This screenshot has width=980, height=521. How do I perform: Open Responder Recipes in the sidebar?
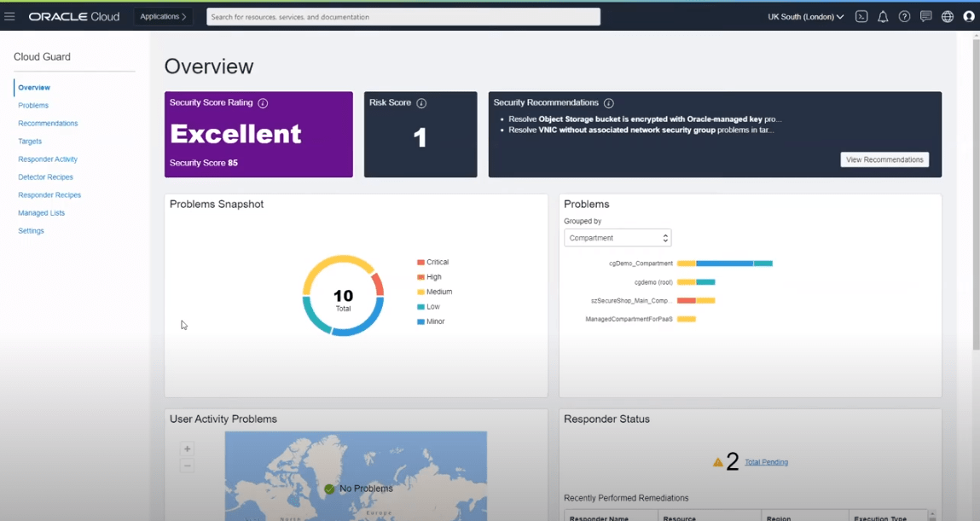click(x=49, y=195)
